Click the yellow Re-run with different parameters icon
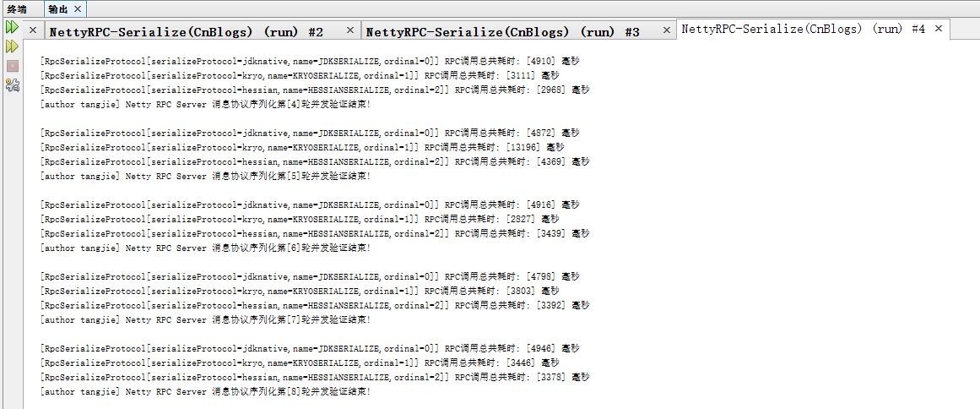980x409 pixels. pos(12,46)
